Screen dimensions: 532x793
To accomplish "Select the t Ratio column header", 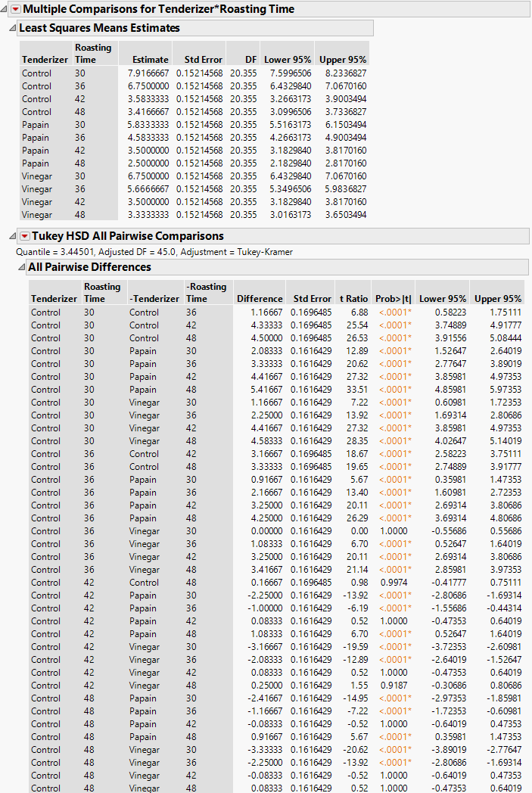I will [x=353, y=299].
